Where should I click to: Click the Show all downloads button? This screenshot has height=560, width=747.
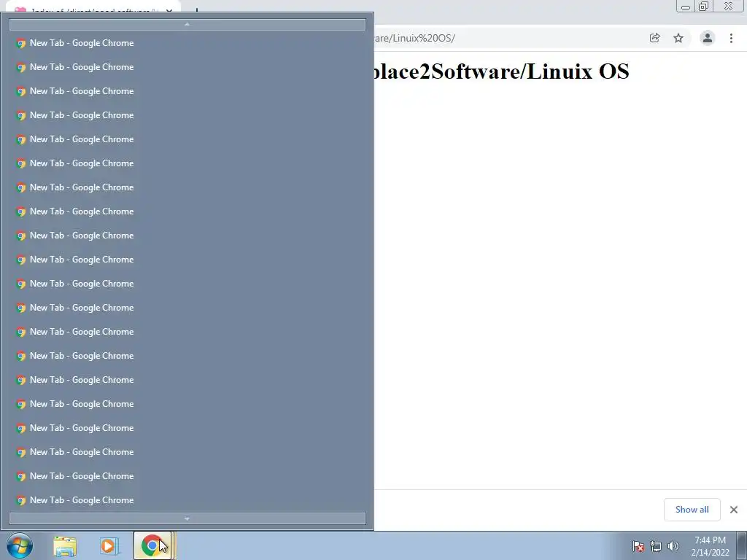pos(692,510)
